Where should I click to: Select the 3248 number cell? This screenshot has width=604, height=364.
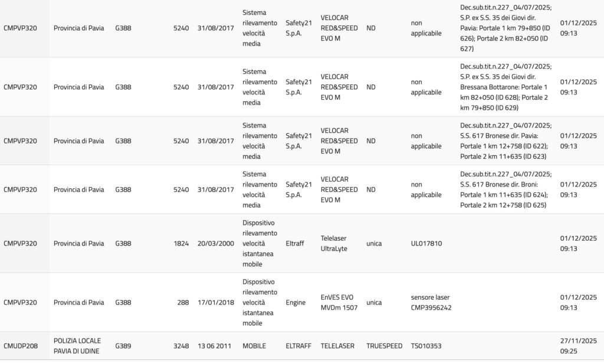tap(181, 346)
